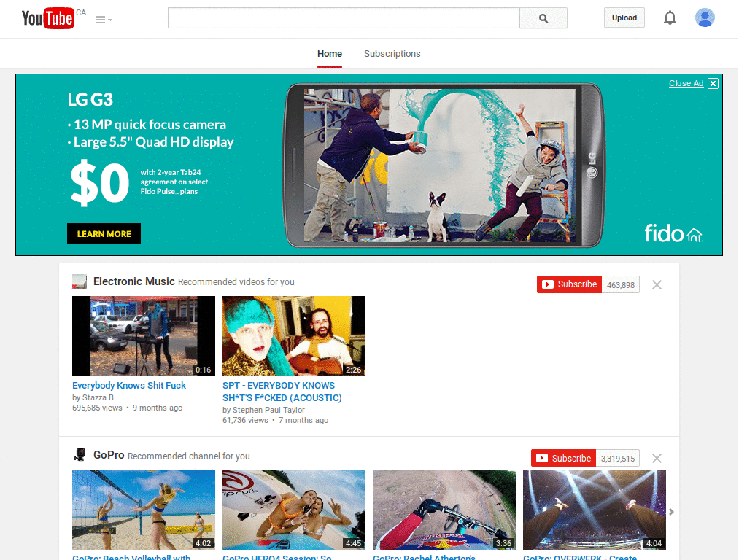Click the X box beside Close Ad

pyautogui.click(x=713, y=83)
